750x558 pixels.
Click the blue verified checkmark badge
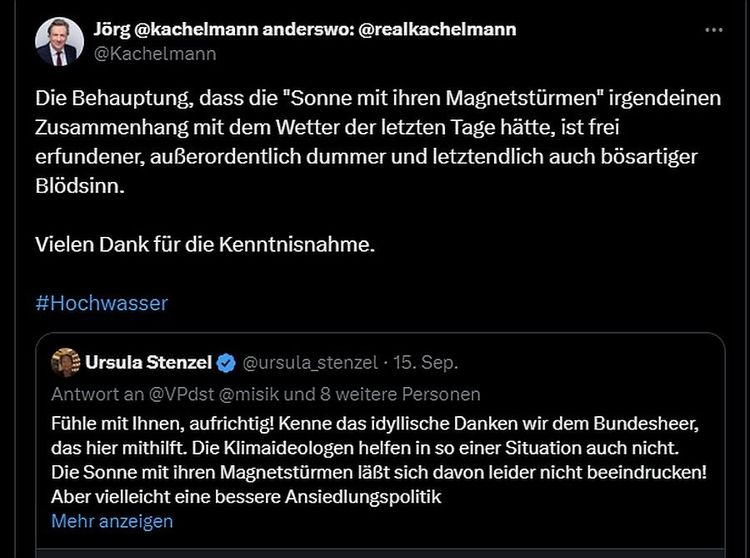[228, 362]
